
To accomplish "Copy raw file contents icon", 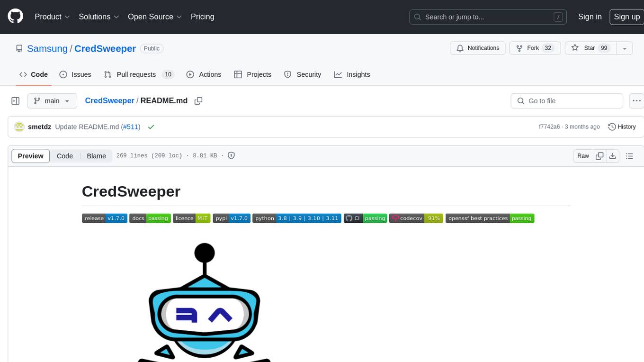I will pyautogui.click(x=599, y=156).
